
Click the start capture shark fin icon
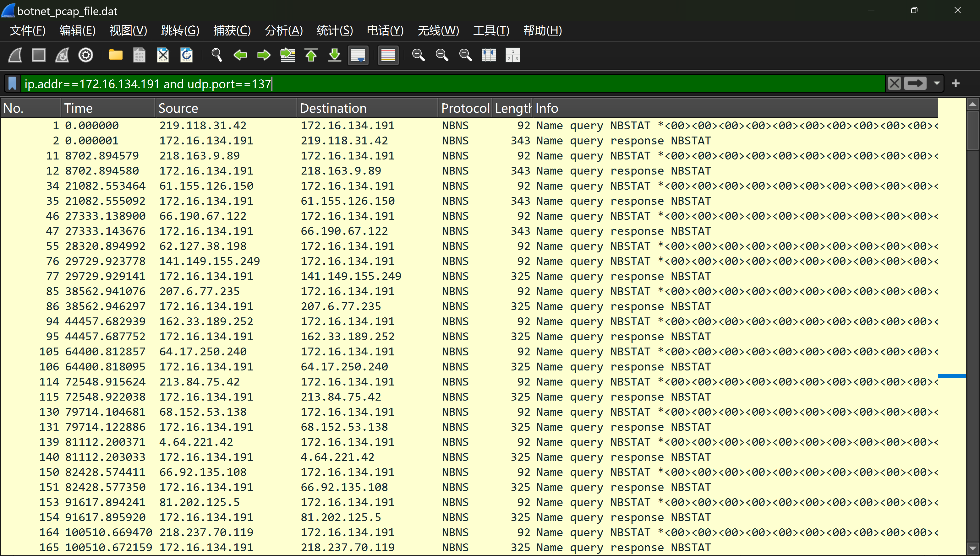(15, 55)
